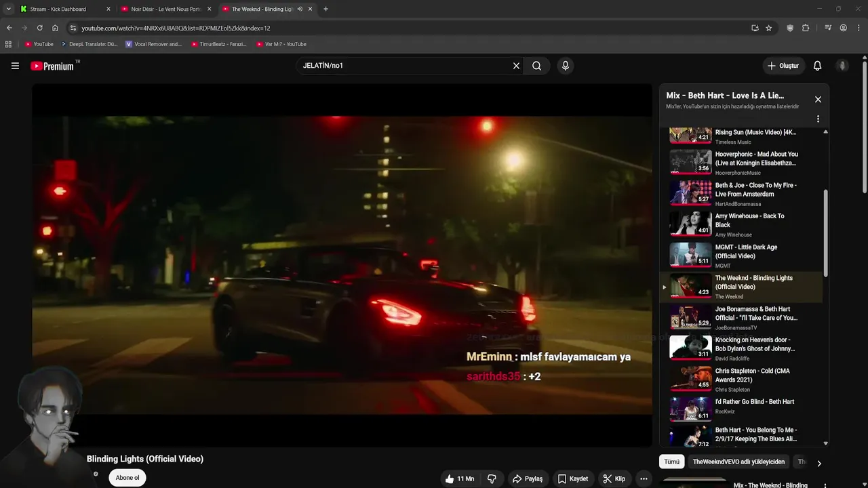
Task: Click the address bar URL
Action: 176,28
